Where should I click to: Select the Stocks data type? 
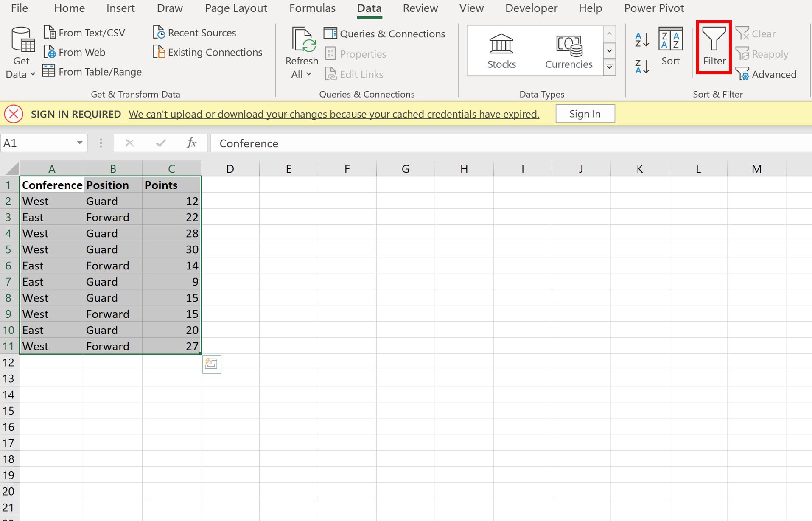[501, 51]
